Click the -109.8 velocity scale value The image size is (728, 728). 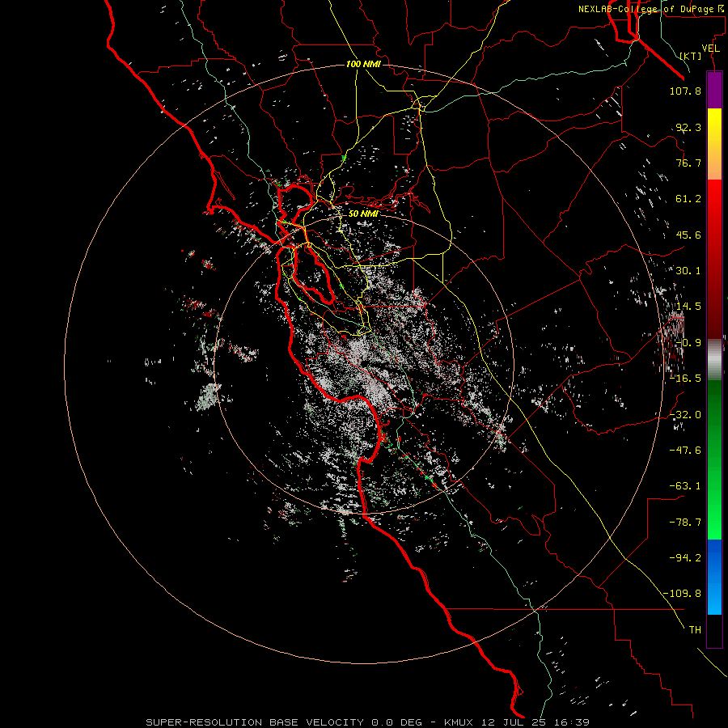pos(682,594)
